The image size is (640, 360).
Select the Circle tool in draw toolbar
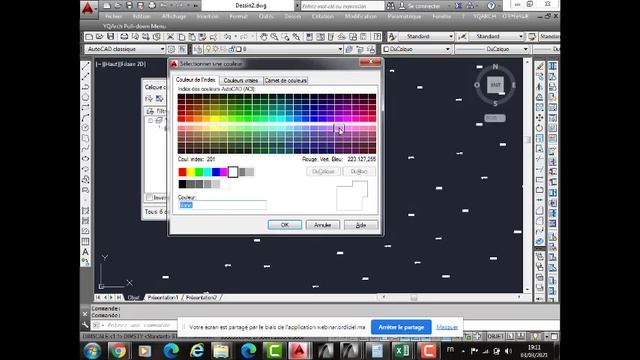(85, 128)
